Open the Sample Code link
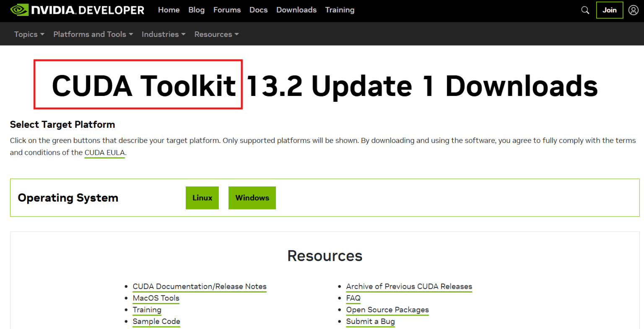This screenshot has height=329, width=644. point(156,322)
